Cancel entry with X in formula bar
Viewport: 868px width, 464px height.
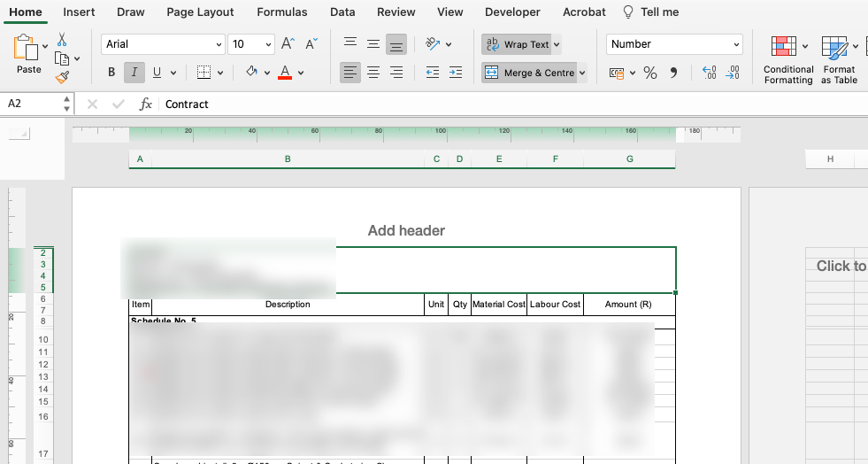pos(92,104)
